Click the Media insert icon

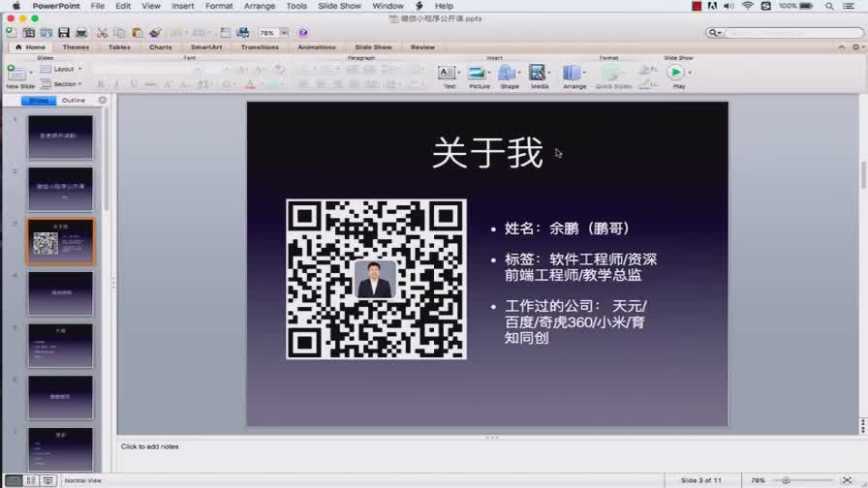[537, 73]
